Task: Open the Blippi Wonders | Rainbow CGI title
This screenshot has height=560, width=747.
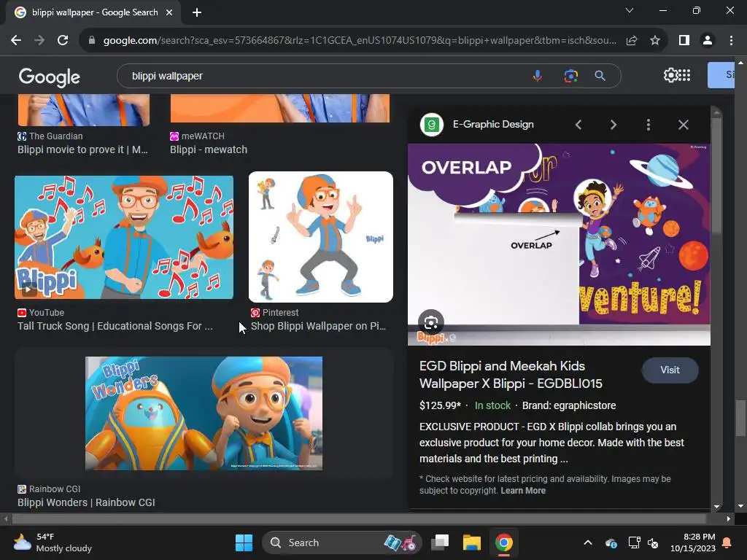Action: 86,502
